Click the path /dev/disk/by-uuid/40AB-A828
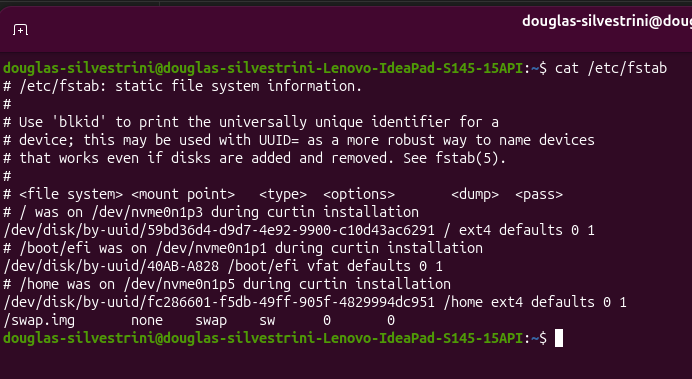The width and height of the screenshot is (692, 379). (x=111, y=266)
